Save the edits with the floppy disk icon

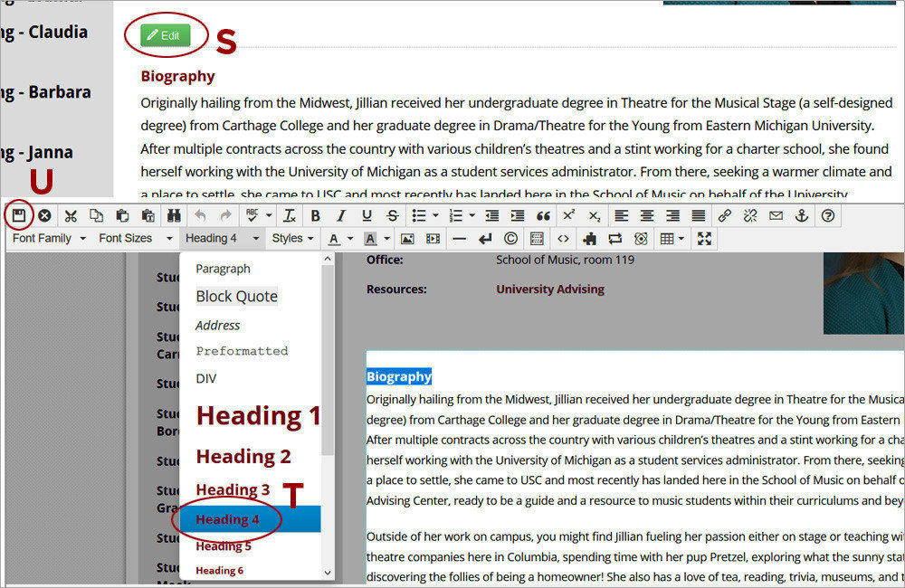point(19,216)
